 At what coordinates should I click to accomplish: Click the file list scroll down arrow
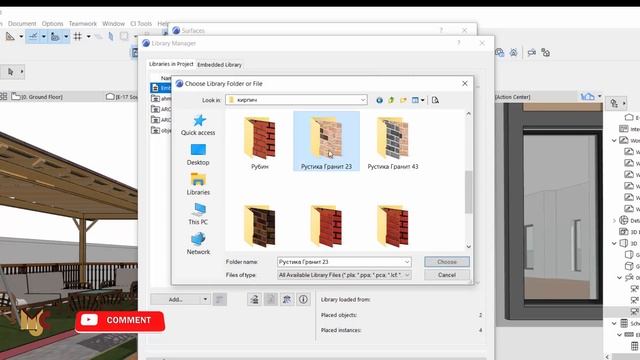pos(468,246)
